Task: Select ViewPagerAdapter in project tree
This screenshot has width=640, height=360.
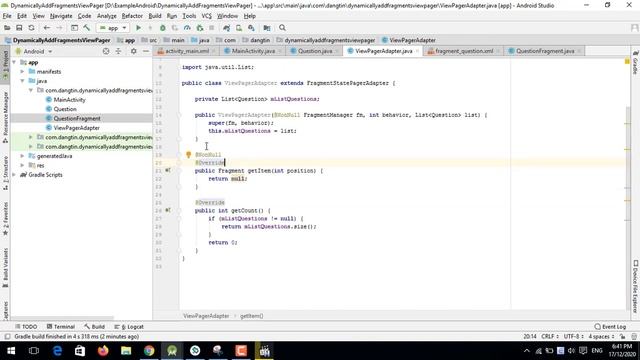Action: 76,128
